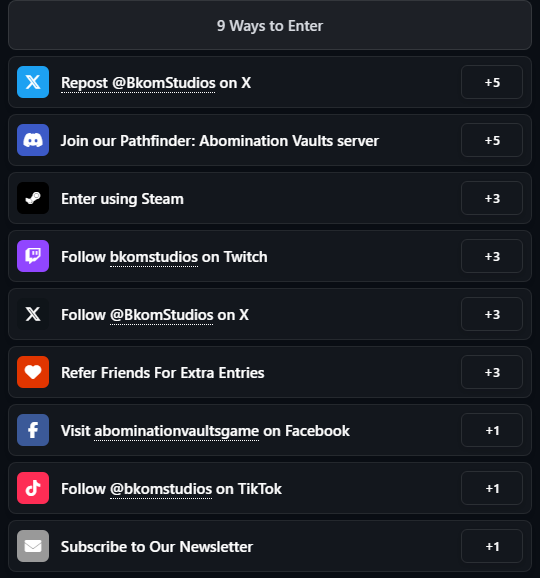Viewport: 540px width, 578px height.
Task: Click the pink TikTok icon
Action: pyautogui.click(x=33, y=488)
